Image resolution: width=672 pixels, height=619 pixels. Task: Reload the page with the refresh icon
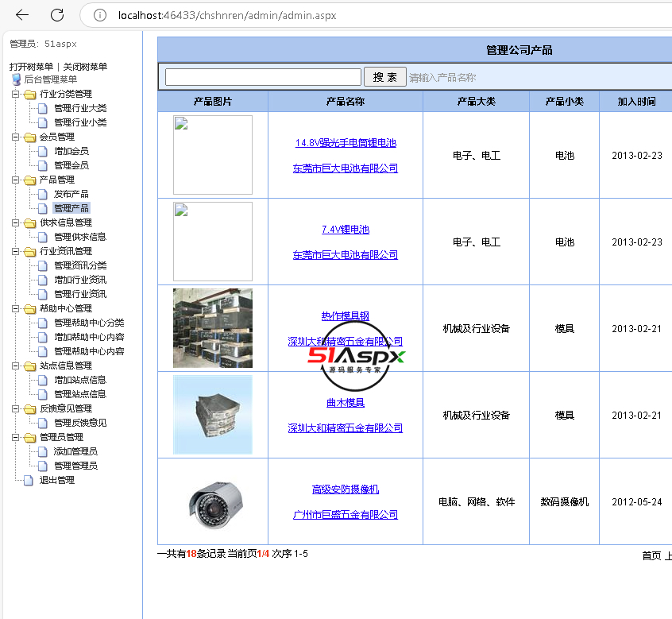coord(57,15)
